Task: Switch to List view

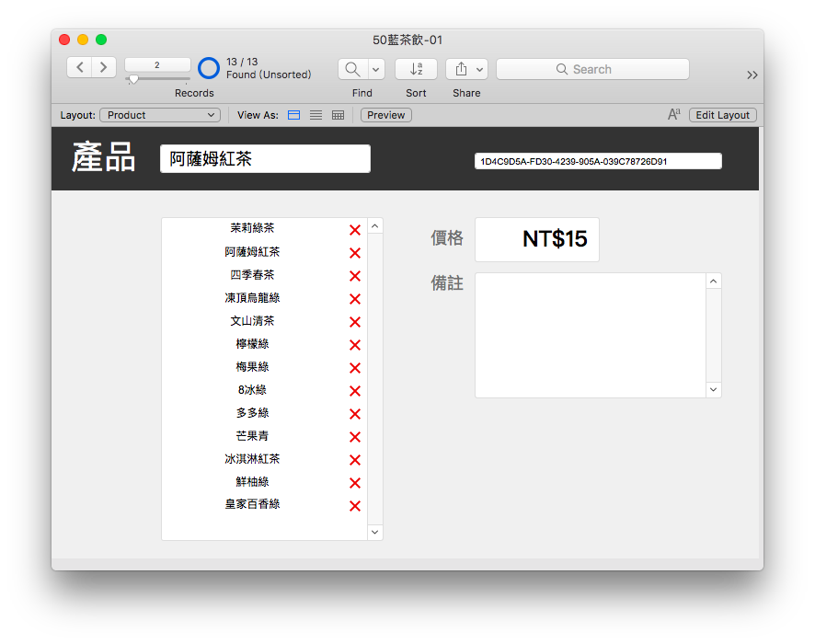Action: tap(316, 115)
